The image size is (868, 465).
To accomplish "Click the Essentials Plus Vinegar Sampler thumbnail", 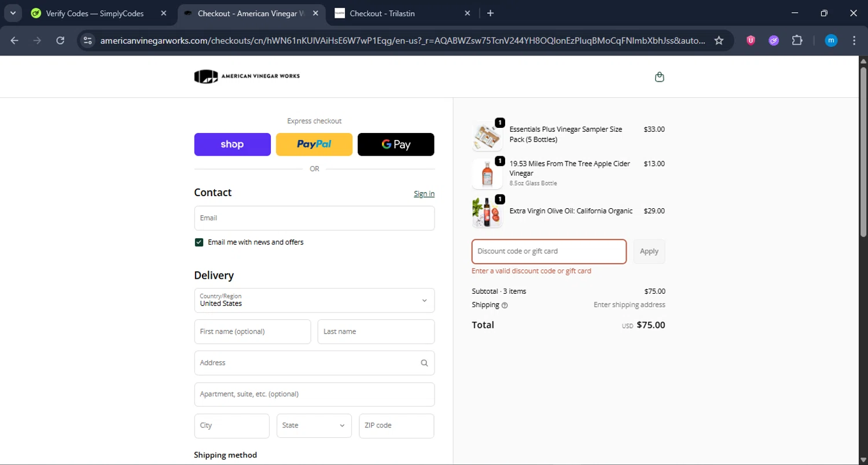I will (x=487, y=136).
